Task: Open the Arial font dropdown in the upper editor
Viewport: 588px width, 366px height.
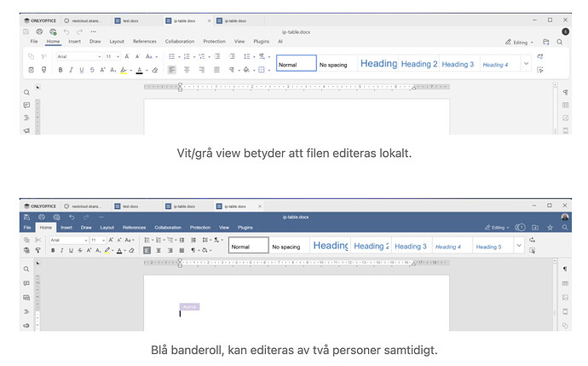Action: (x=74, y=56)
